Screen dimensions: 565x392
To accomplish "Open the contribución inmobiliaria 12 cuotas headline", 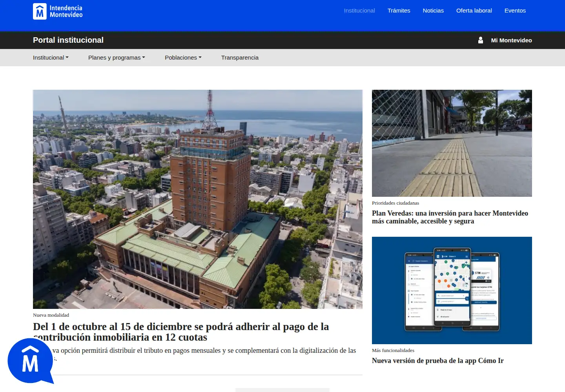I will pyautogui.click(x=181, y=332).
